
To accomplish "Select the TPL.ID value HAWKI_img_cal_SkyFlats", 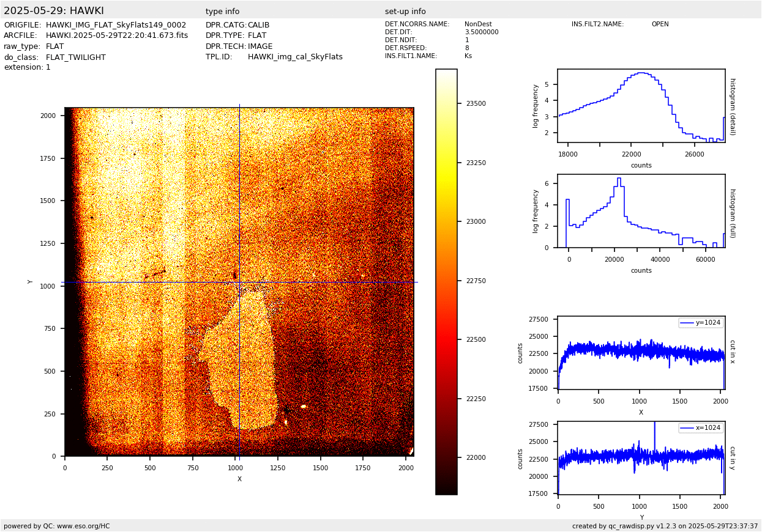I will pyautogui.click(x=295, y=57).
